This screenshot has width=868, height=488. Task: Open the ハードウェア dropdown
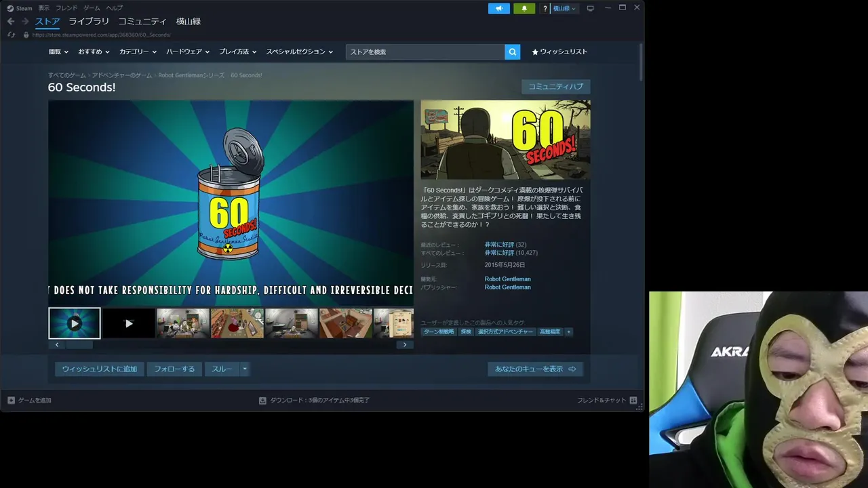pyautogui.click(x=188, y=52)
